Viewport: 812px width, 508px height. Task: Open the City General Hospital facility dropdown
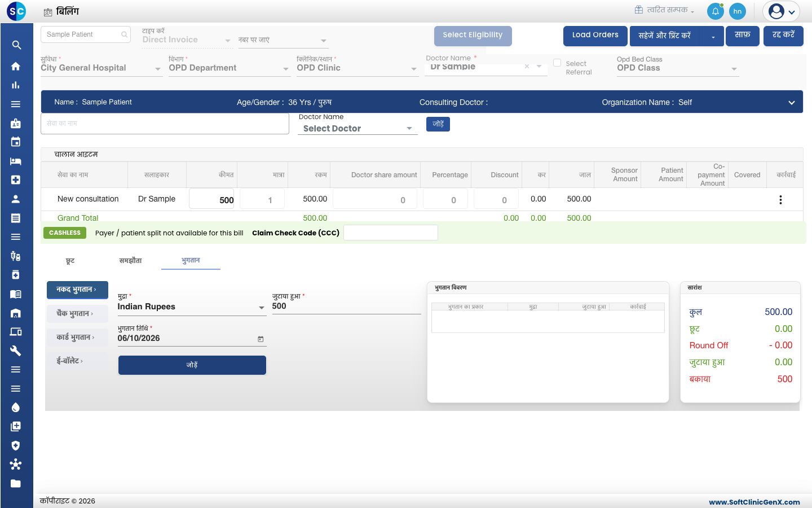tap(101, 68)
